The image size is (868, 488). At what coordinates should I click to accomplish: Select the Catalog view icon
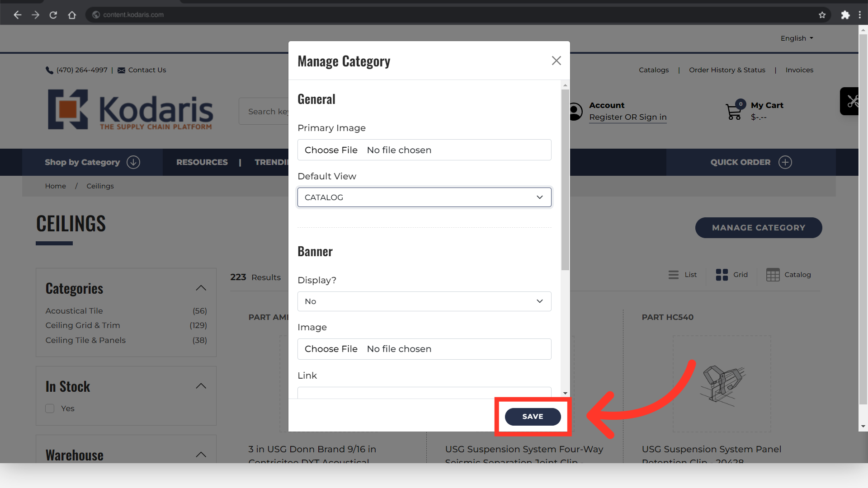[773, 275]
